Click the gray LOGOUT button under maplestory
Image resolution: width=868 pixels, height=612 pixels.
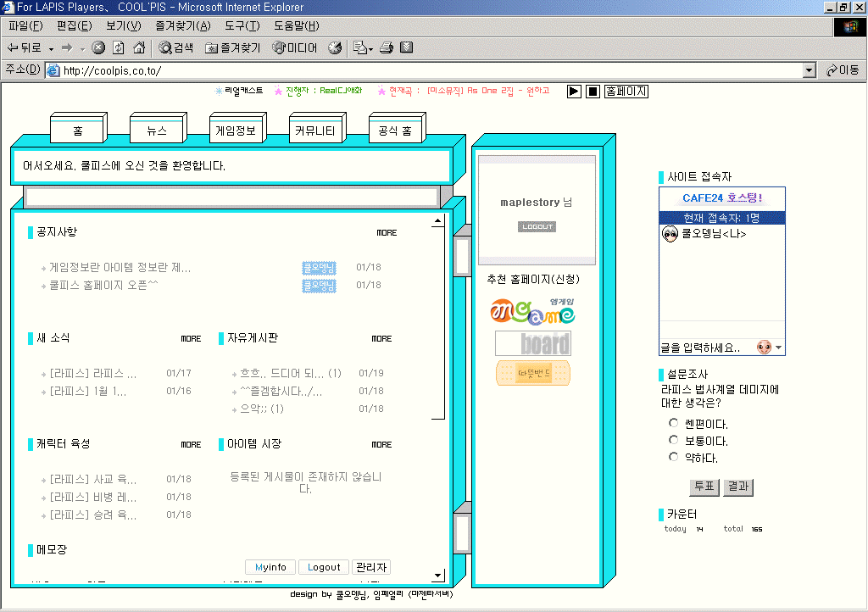(537, 226)
